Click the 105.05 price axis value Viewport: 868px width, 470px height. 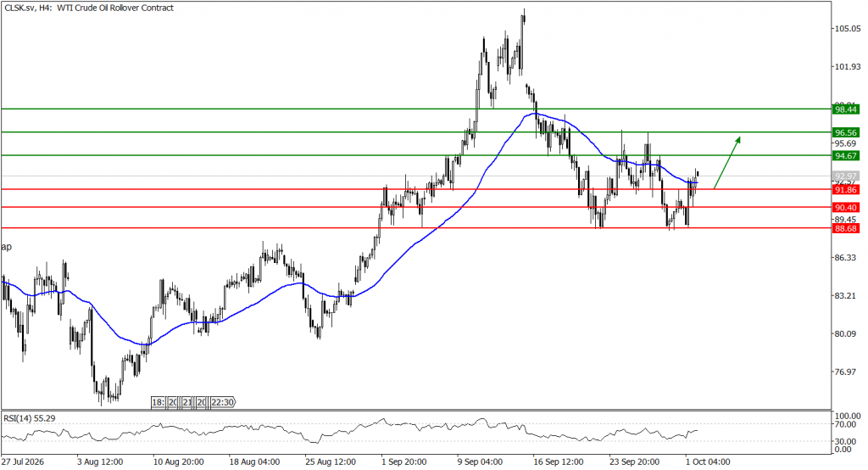tap(847, 29)
